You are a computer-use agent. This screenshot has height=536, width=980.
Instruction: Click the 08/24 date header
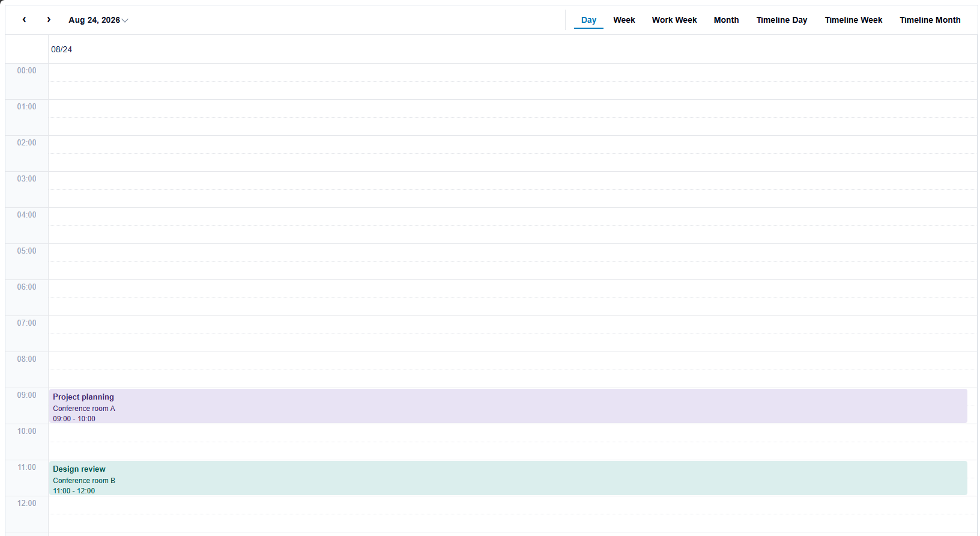tap(61, 49)
